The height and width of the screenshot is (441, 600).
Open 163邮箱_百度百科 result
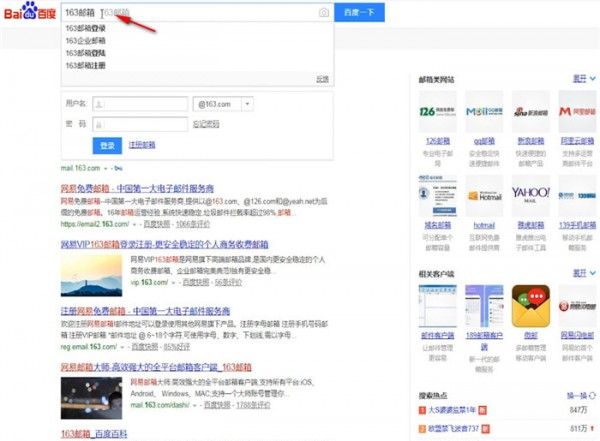tap(94, 434)
